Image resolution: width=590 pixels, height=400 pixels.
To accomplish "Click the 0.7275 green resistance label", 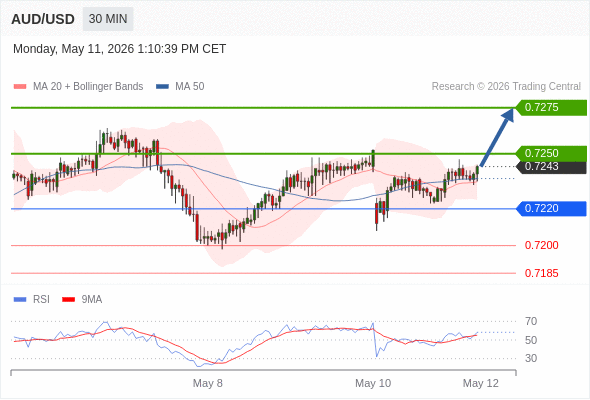I will coord(551,107).
